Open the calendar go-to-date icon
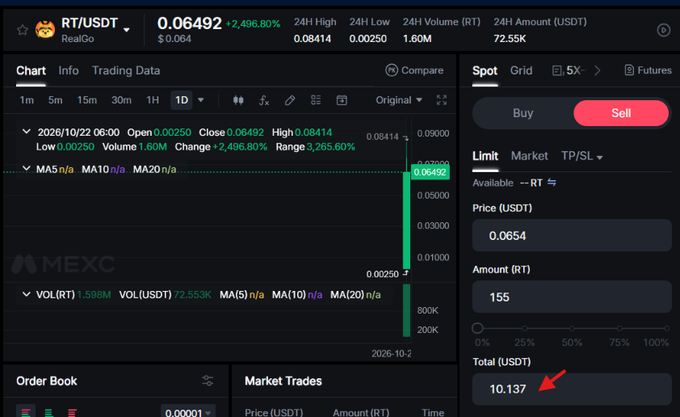 click(x=342, y=100)
